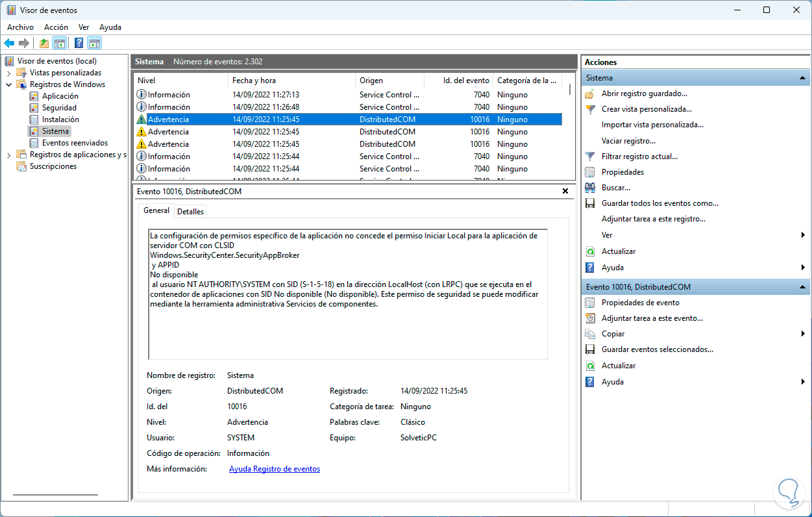Image resolution: width=812 pixels, height=517 pixels.
Task: Click the back arrow in the toolbar
Action: [9, 44]
